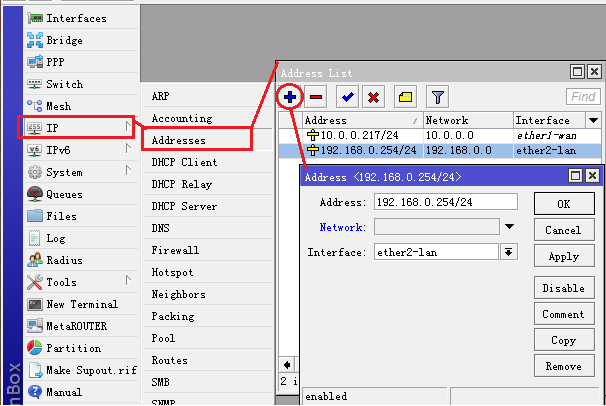Viewport: 606px width, 406px height.
Task: Click the Disable button in address dialog
Action: click(x=563, y=288)
